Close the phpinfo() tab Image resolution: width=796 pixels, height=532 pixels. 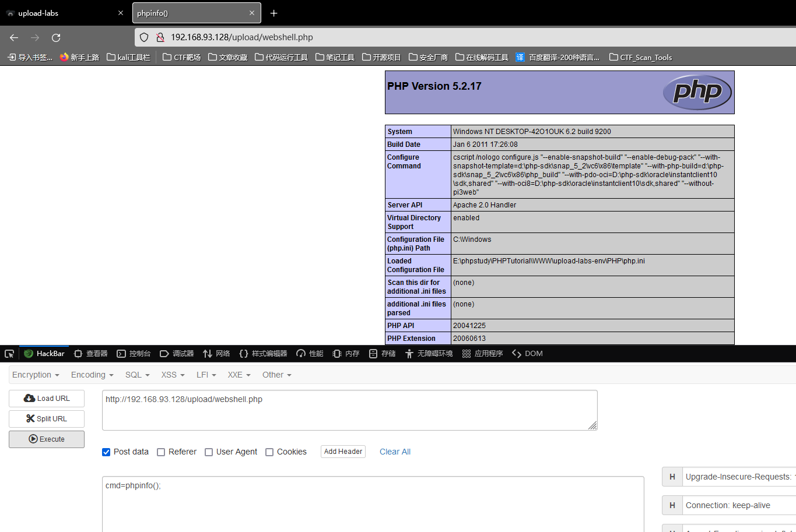click(x=252, y=13)
